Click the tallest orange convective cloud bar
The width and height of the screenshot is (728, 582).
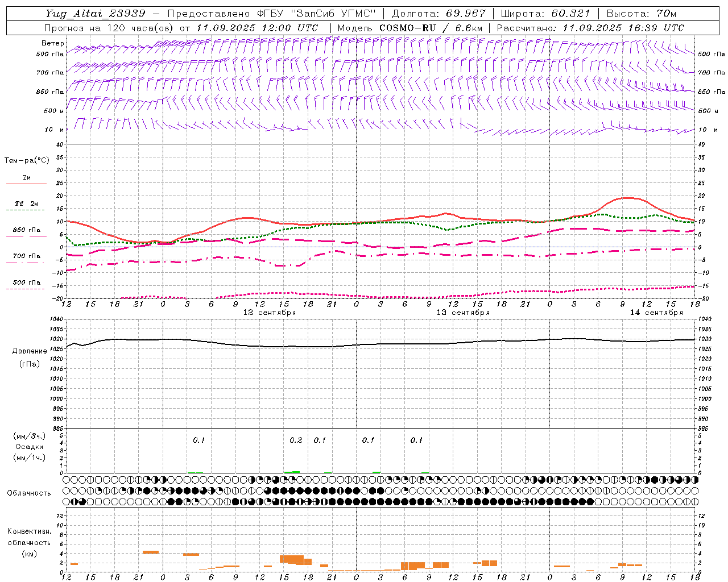click(x=291, y=559)
